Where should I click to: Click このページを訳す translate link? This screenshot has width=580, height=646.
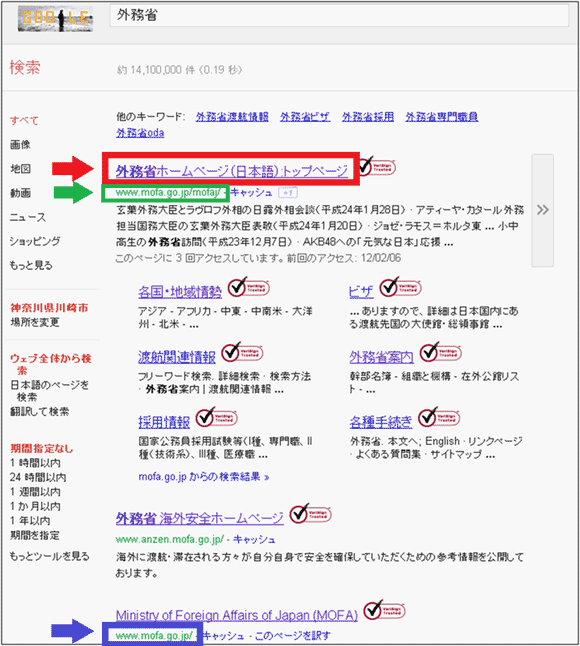[292, 636]
